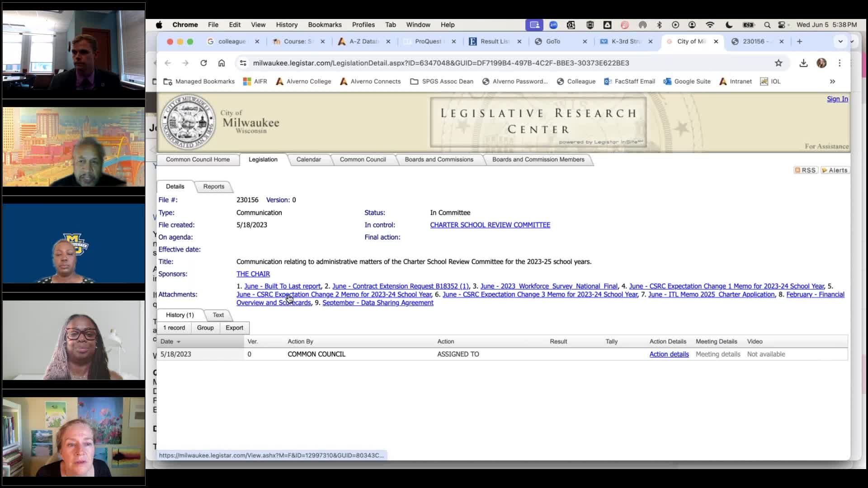Click the address bar URL field
The image size is (868, 488).
point(441,63)
